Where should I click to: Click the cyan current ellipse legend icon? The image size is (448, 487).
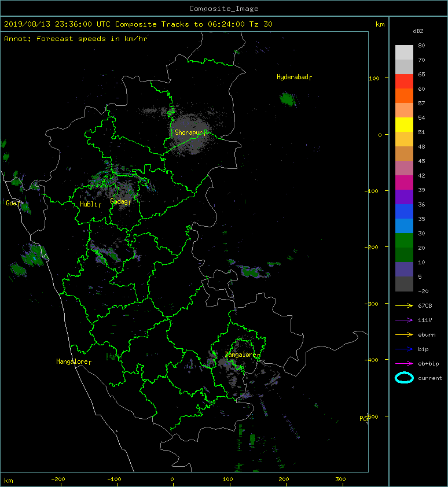click(x=404, y=378)
